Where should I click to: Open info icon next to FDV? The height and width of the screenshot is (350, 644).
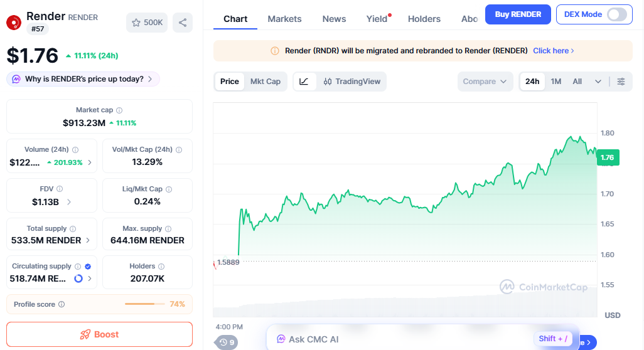(x=60, y=189)
